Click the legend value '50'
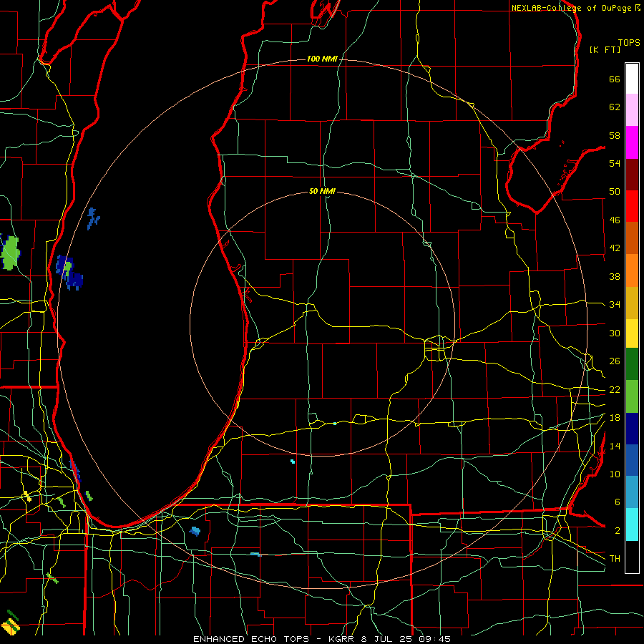The width and height of the screenshot is (644, 644). click(x=615, y=192)
